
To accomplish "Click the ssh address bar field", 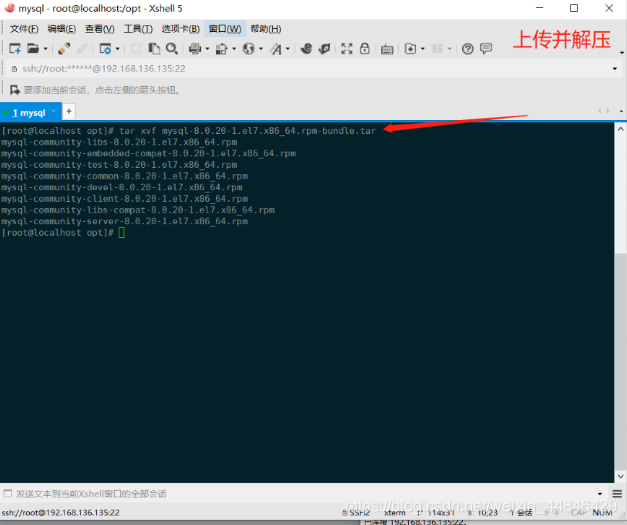I will [x=312, y=69].
